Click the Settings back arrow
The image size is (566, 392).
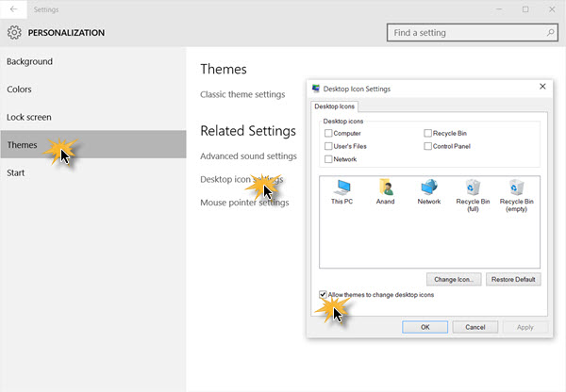(x=13, y=9)
